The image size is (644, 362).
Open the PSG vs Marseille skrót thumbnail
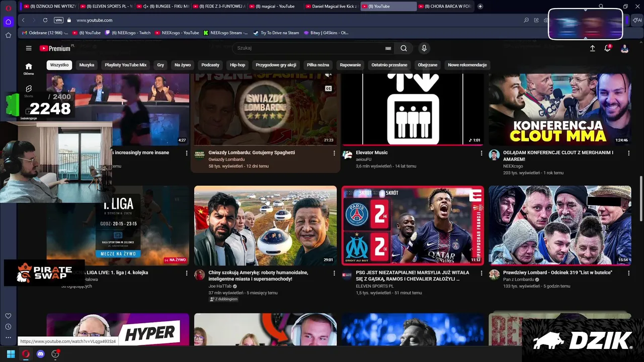413,225
